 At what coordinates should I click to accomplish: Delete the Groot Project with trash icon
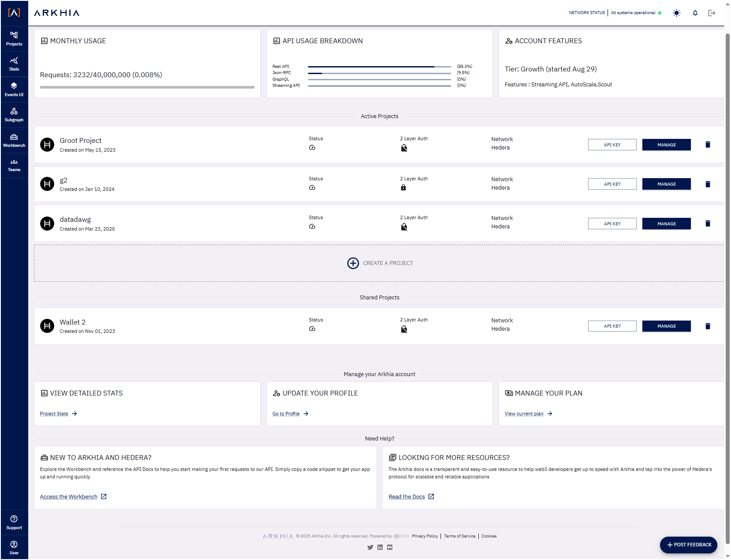pos(708,145)
